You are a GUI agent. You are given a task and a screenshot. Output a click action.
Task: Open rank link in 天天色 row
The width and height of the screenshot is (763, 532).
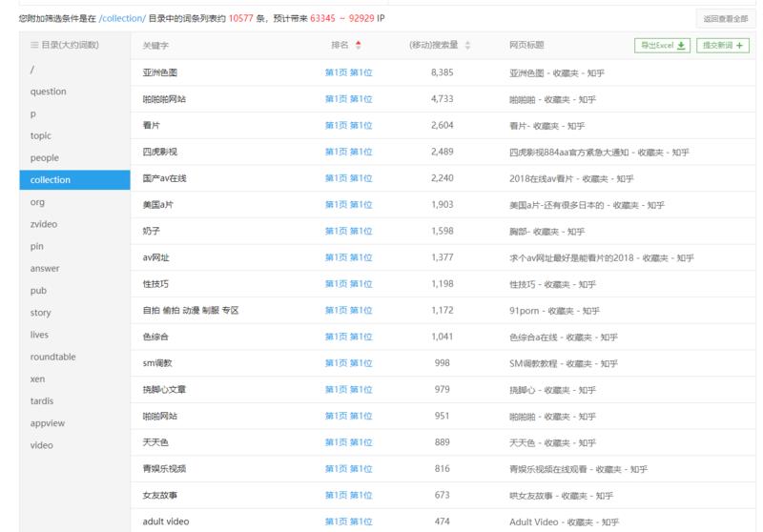pos(348,442)
